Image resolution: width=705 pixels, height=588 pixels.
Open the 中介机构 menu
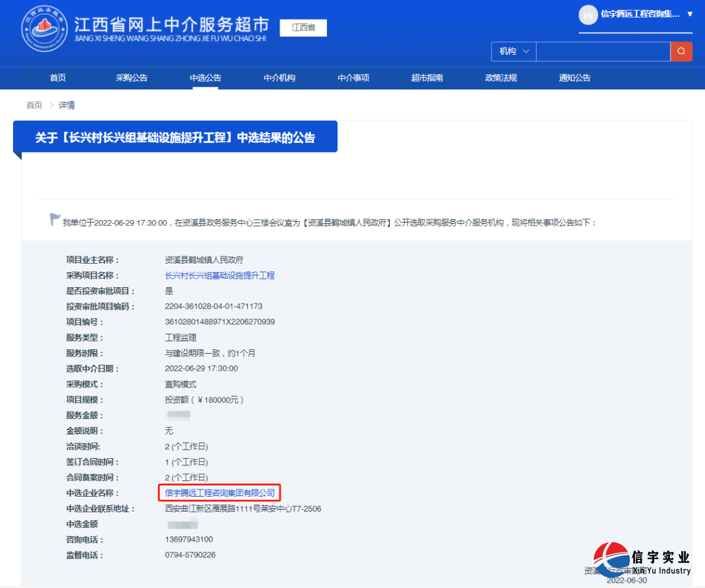click(x=279, y=78)
